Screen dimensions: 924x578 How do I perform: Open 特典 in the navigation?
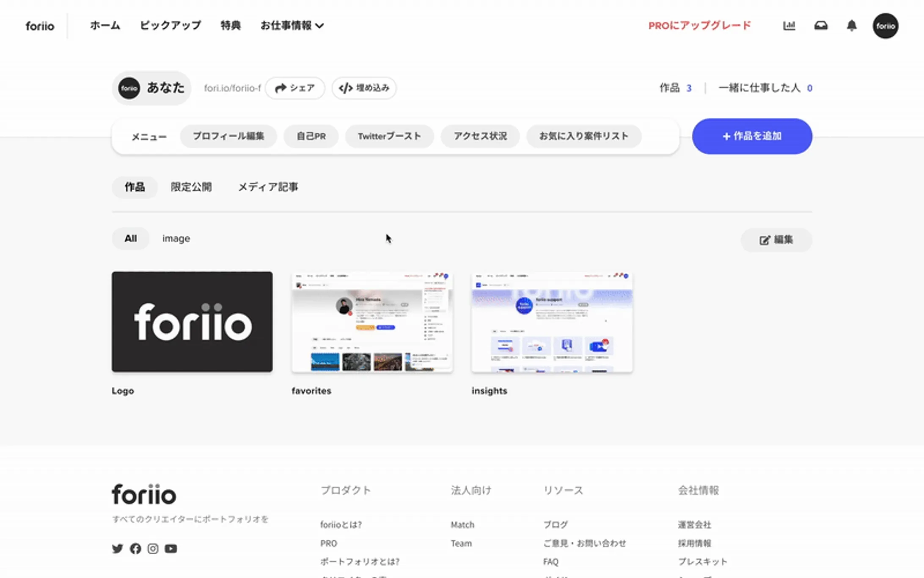[x=231, y=26]
